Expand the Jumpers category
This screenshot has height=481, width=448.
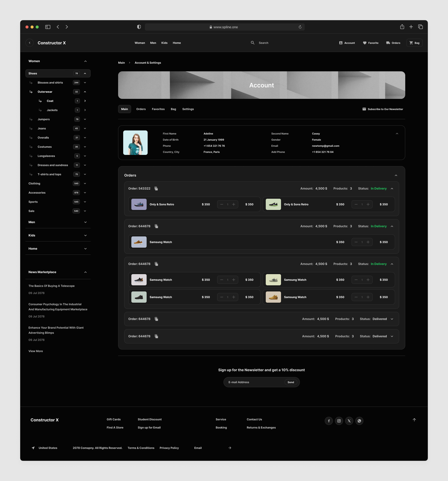(85, 119)
